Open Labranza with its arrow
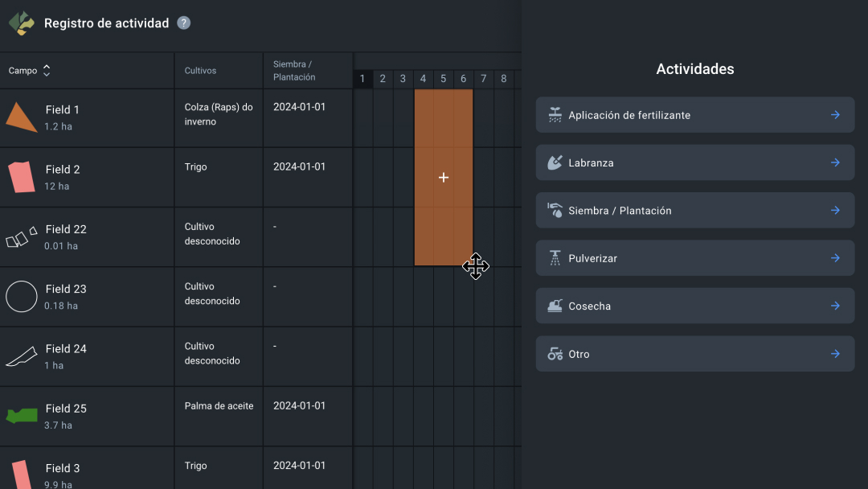This screenshot has width=868, height=489. pos(835,162)
